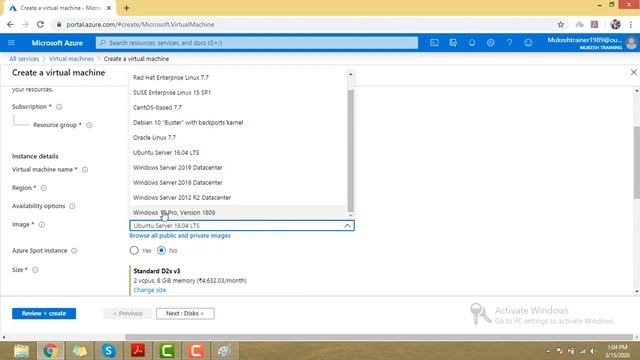640x360 pixels.
Task: Click the image list scroll-up arrow
Action: [x=350, y=75]
